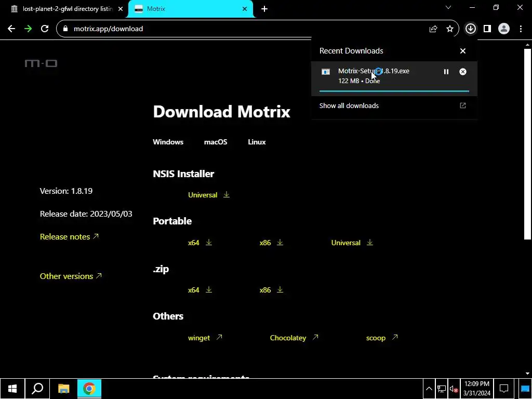
Task: Open the taskbar clock showing 12:09 PM
Action: [477, 389]
